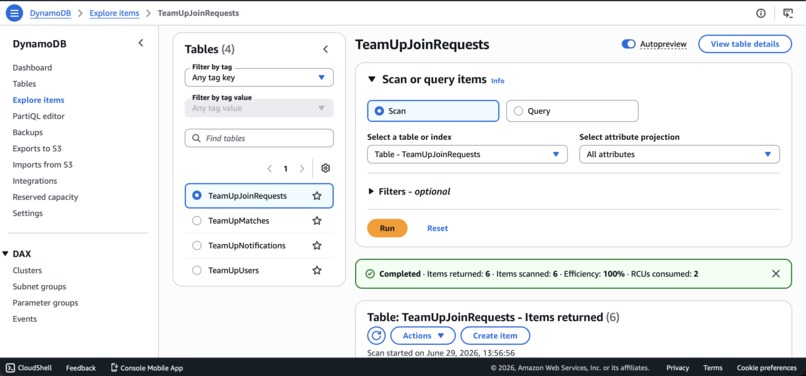Collapse the Scan or query items section
Image resolution: width=806 pixels, height=376 pixels.
[372, 79]
